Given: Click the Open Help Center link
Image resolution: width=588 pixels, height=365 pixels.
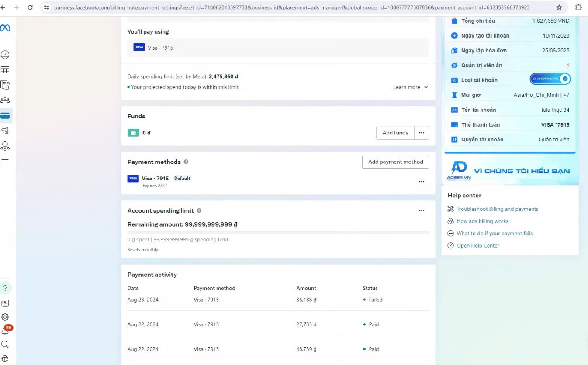Looking at the screenshot, I should tap(478, 246).
